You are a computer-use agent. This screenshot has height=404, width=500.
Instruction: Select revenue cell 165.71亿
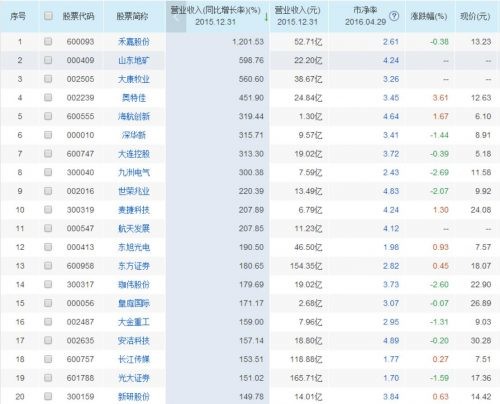coord(306,378)
